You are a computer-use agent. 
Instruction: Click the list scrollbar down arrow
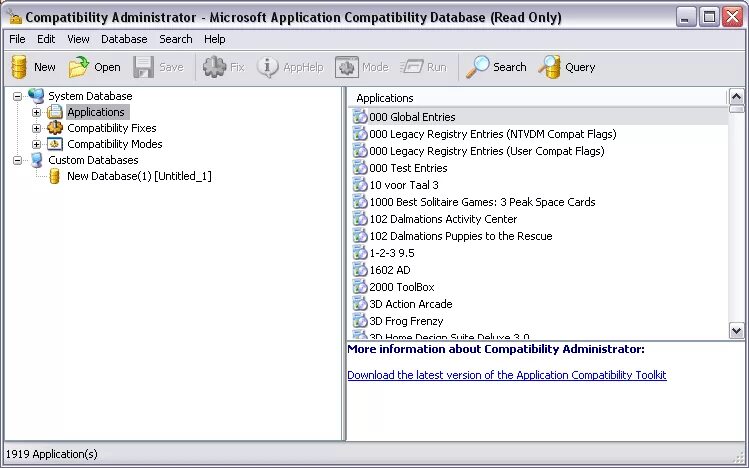pyautogui.click(x=737, y=330)
